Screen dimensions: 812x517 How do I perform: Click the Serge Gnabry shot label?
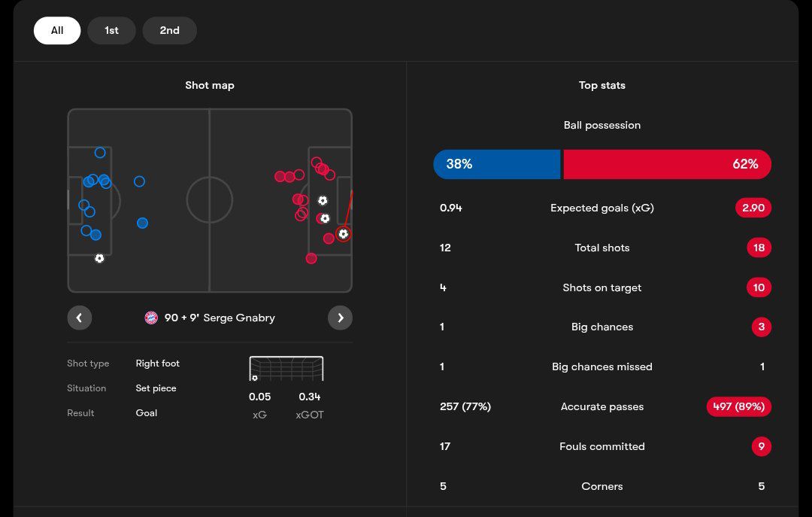220,318
